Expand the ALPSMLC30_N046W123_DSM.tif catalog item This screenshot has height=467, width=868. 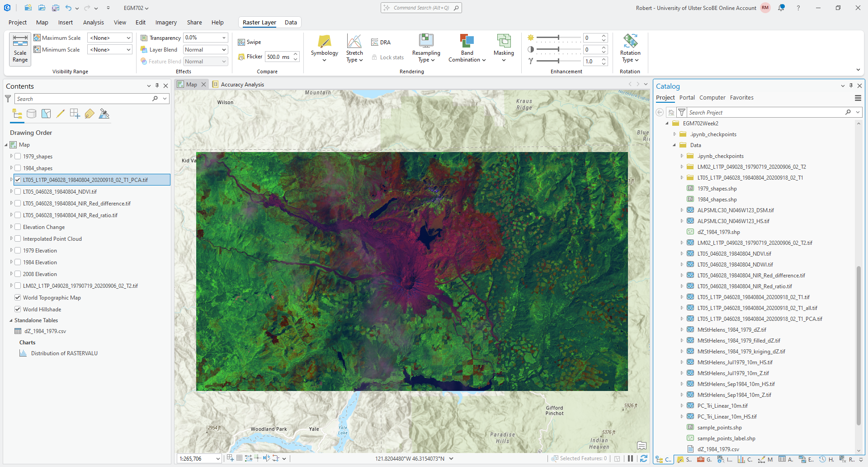pyautogui.click(x=682, y=210)
